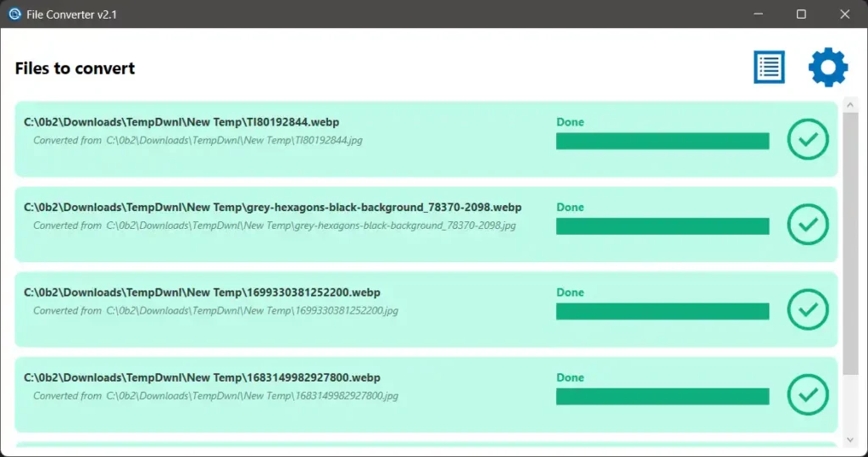Click the progress bar of grey-hexagons file
This screenshot has height=457, width=868.
(x=663, y=226)
